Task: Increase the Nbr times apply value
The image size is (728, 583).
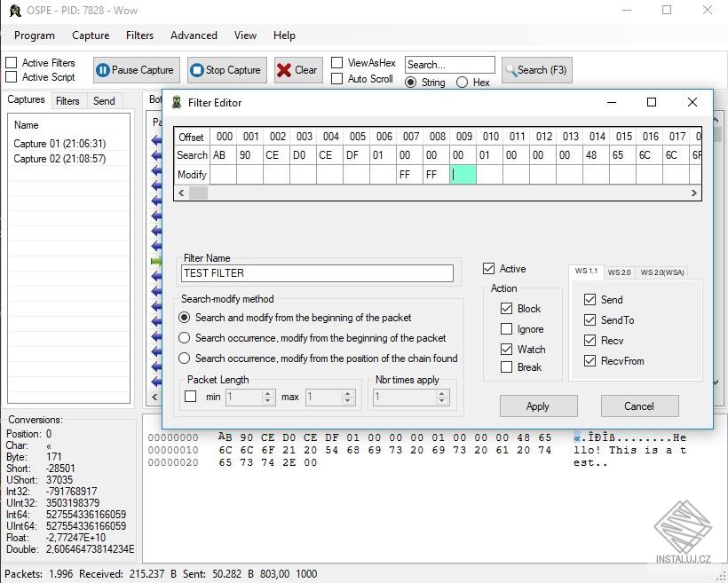Action: coord(441,392)
